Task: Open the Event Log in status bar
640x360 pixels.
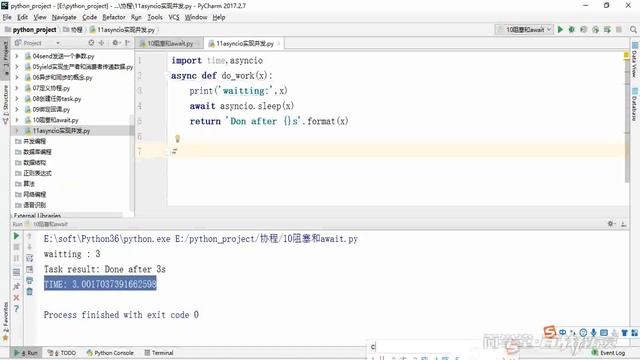Action: (x=609, y=353)
